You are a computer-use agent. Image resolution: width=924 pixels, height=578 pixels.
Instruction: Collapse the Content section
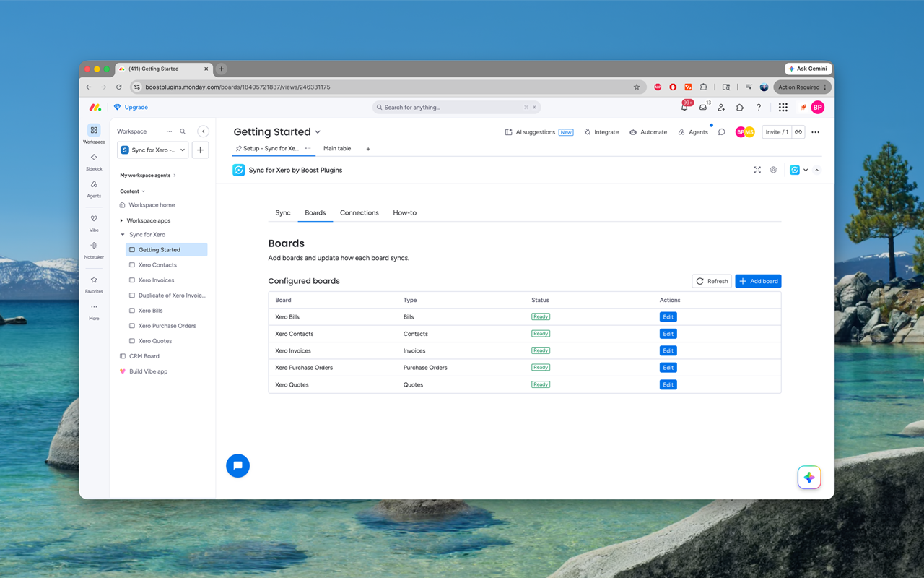[133, 191]
